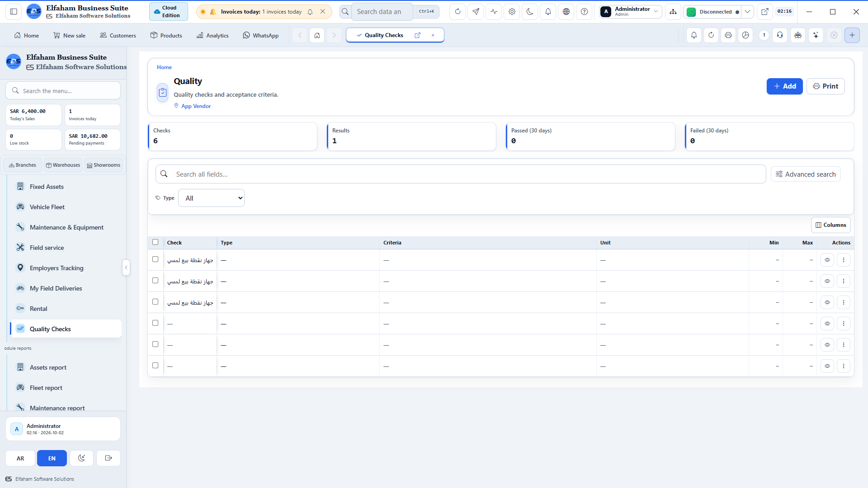Open language globe icon
The height and width of the screenshot is (488, 868).
(x=566, y=12)
